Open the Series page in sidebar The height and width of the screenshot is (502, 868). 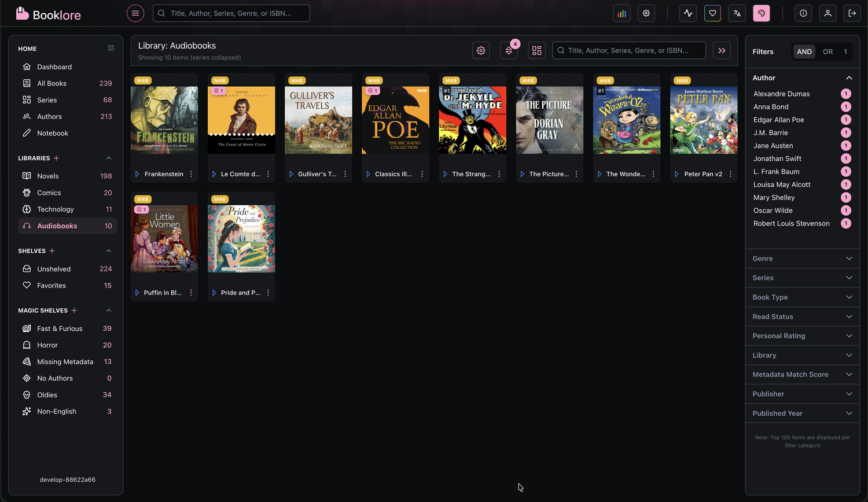tap(67, 100)
